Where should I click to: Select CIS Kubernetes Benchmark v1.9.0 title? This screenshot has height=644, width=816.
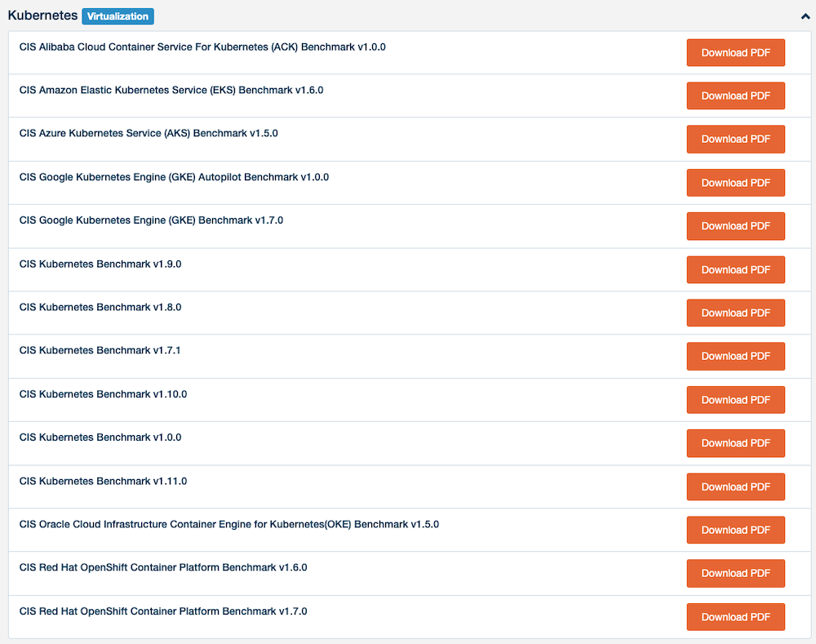pyautogui.click(x=100, y=264)
